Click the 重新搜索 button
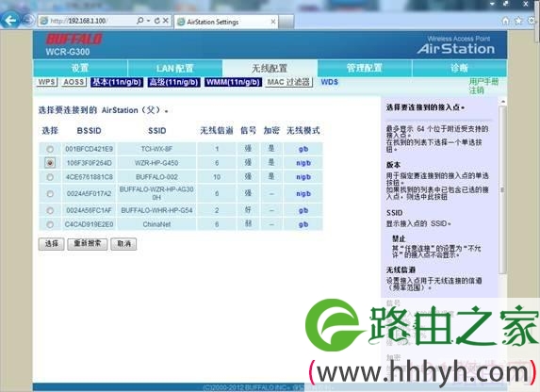 tap(88, 244)
